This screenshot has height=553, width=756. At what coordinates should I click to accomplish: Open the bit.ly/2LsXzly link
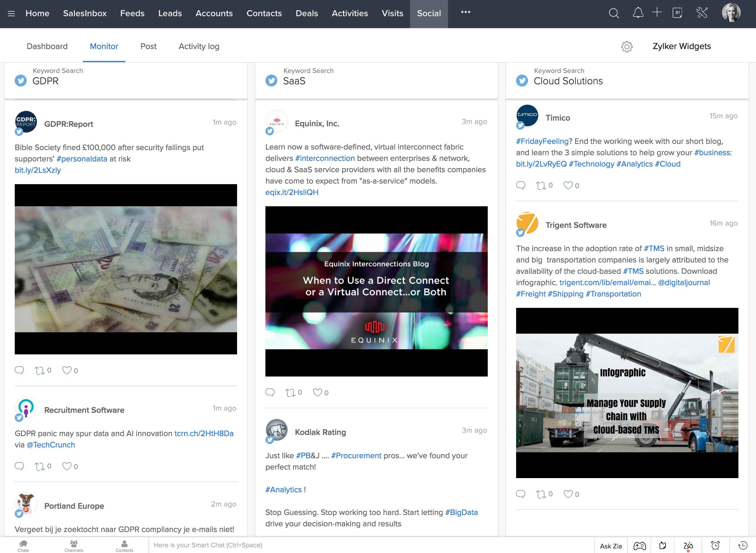(38, 170)
